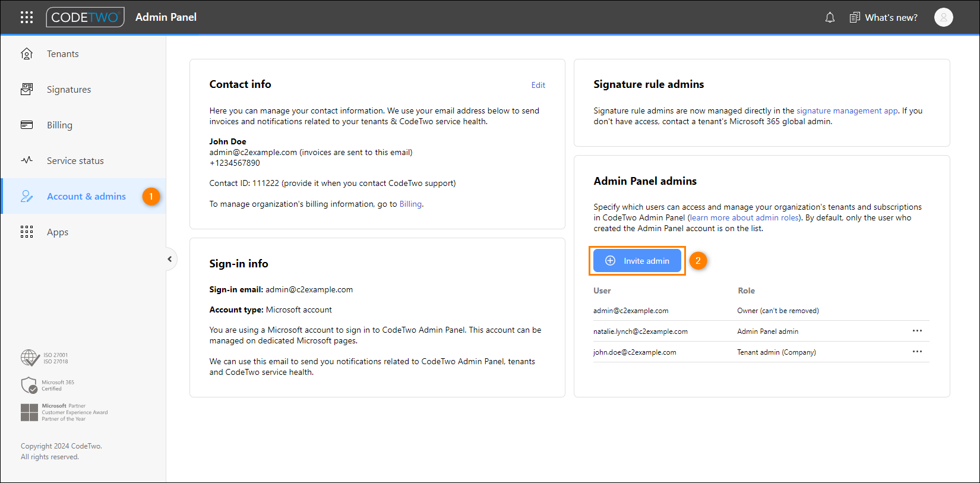This screenshot has width=980, height=483.
Task: Open the user profile avatar
Action: (943, 17)
